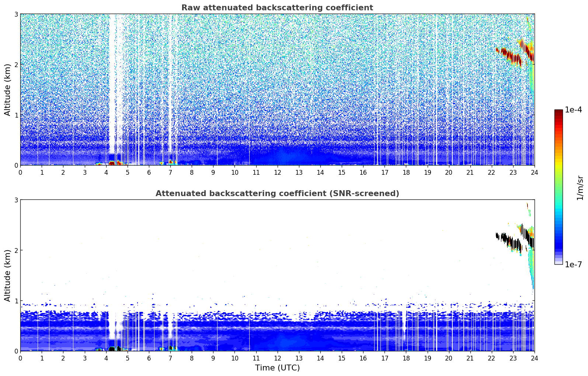
Task: Click the "0" hour tick of the SNR-screened plot
Action: pyautogui.click(x=20, y=358)
